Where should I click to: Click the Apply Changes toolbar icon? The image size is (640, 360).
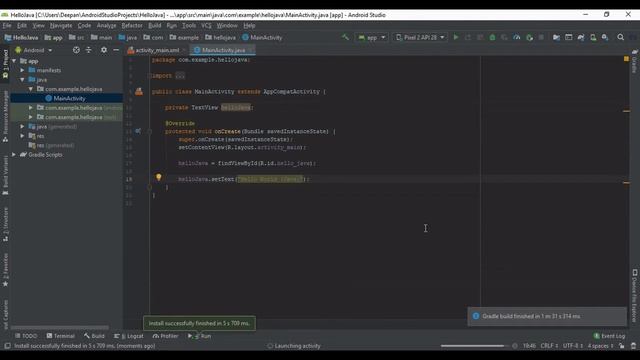[468, 37]
